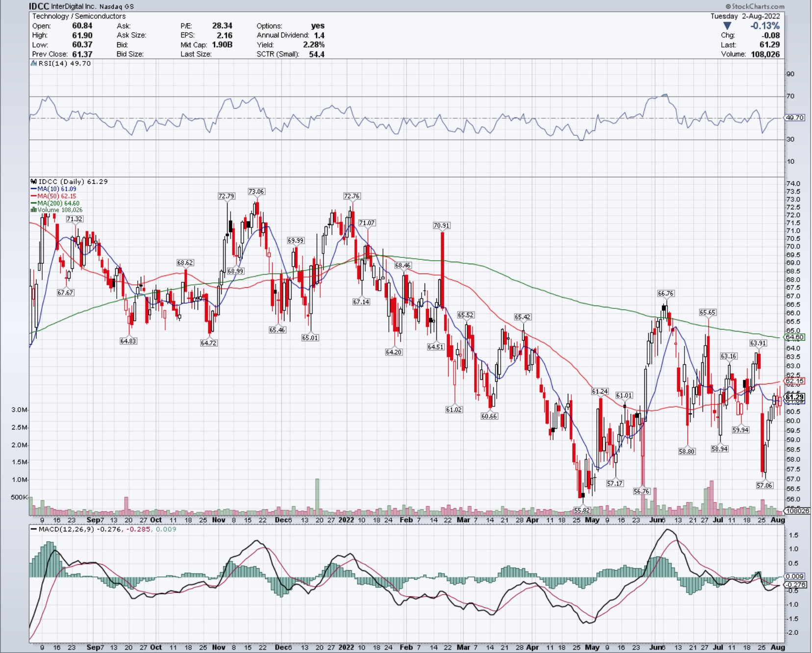
Task: Click the Mkt Cap 1.90B value
Action: tap(222, 45)
